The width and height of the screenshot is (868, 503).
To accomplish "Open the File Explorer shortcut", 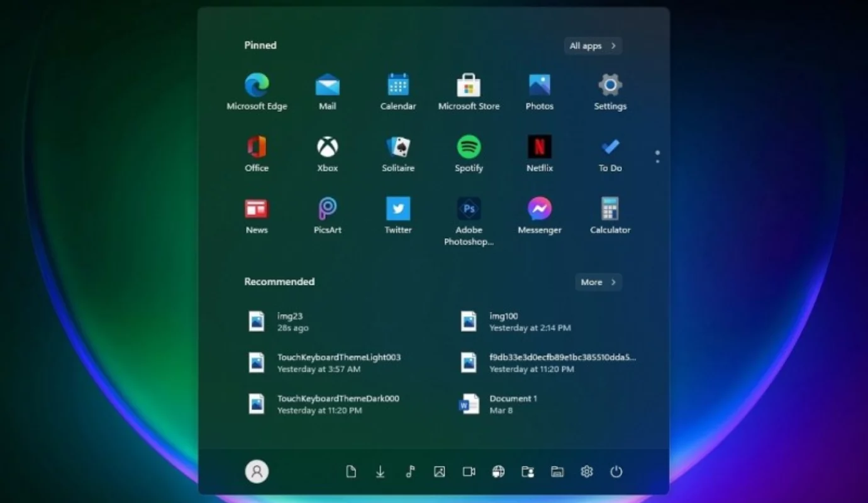I will click(557, 472).
